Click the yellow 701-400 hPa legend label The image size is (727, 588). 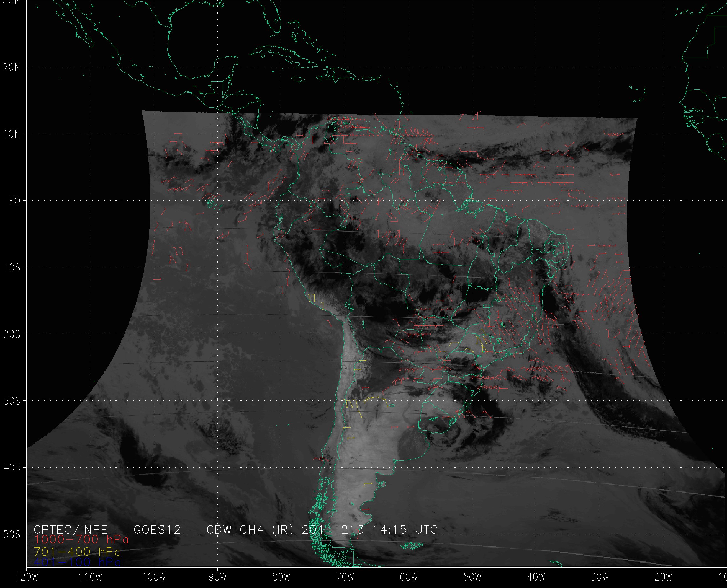77,552
